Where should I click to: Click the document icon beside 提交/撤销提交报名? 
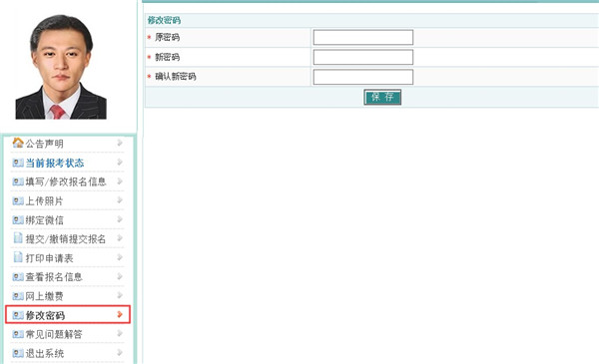click(18, 237)
